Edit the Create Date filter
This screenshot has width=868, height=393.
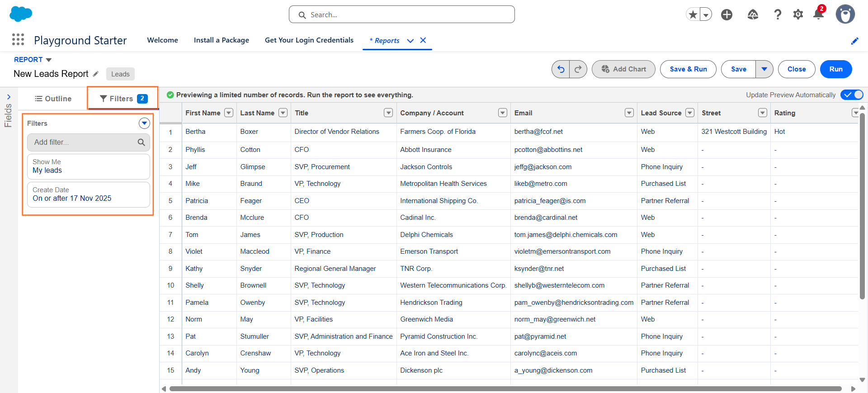pyautogui.click(x=89, y=194)
